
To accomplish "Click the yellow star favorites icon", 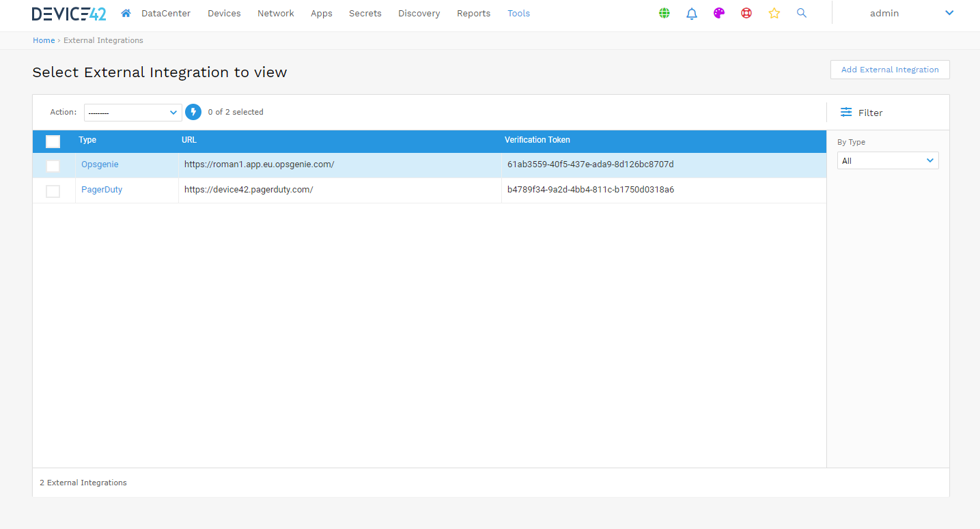I will [x=774, y=13].
